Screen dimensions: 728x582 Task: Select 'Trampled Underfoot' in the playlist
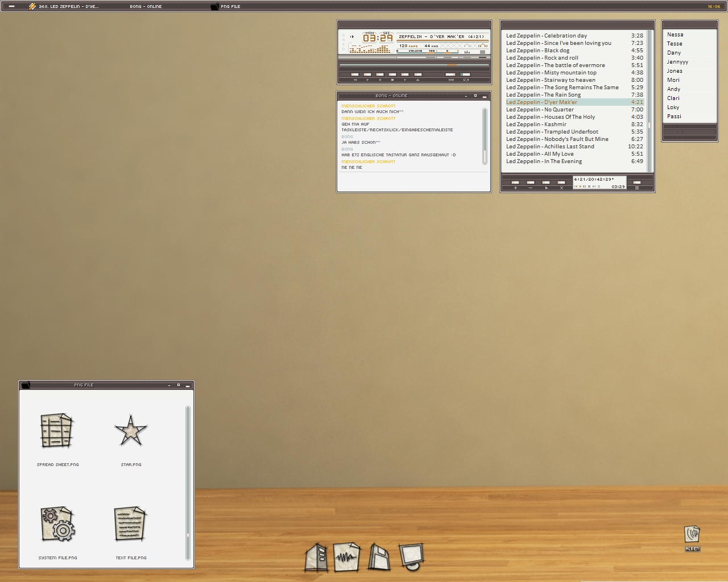click(x=574, y=132)
